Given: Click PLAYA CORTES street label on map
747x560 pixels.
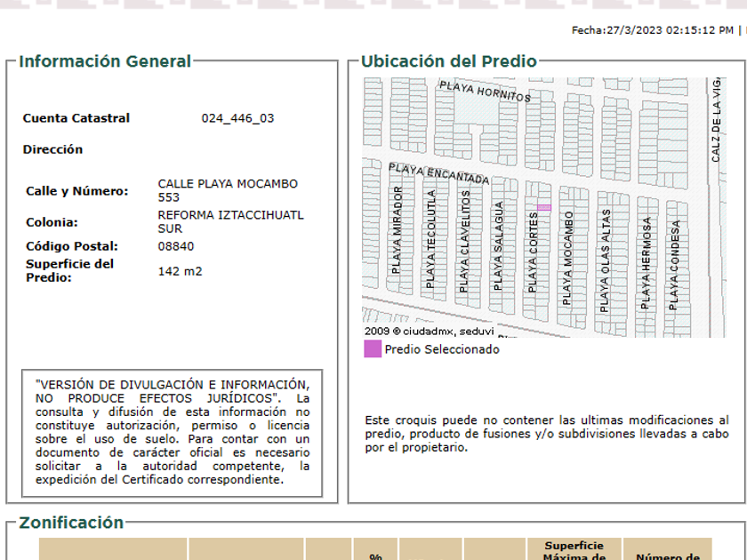Looking at the screenshot, I should (533, 252).
